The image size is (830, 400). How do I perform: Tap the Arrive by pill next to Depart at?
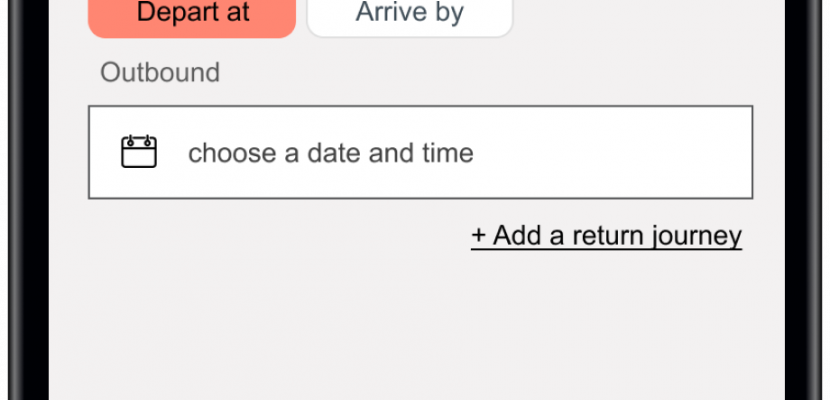(x=410, y=16)
